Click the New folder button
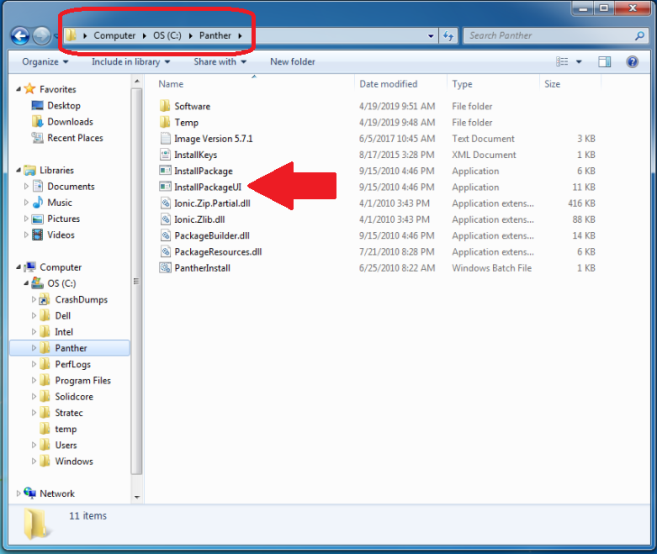 click(x=292, y=62)
